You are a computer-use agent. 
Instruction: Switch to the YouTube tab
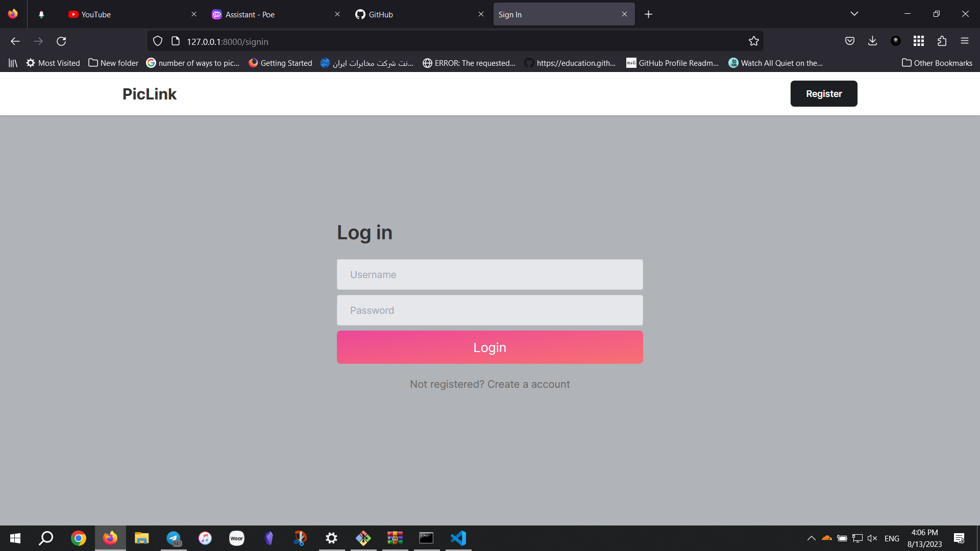pos(95,14)
